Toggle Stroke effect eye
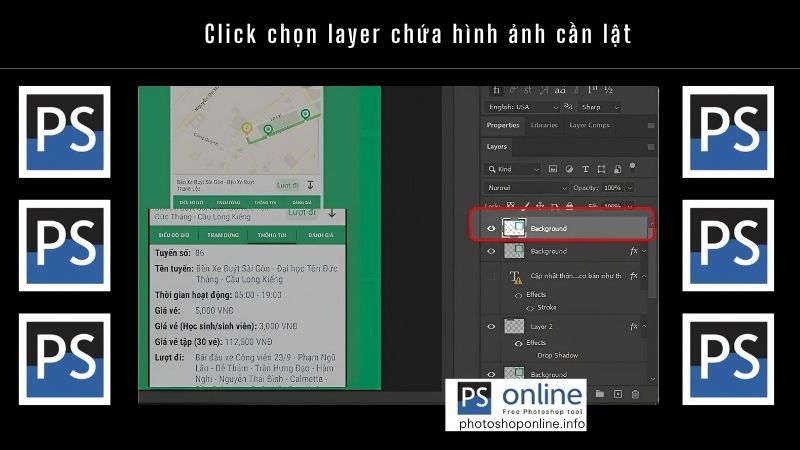The height and width of the screenshot is (450, 800). pyautogui.click(x=530, y=308)
